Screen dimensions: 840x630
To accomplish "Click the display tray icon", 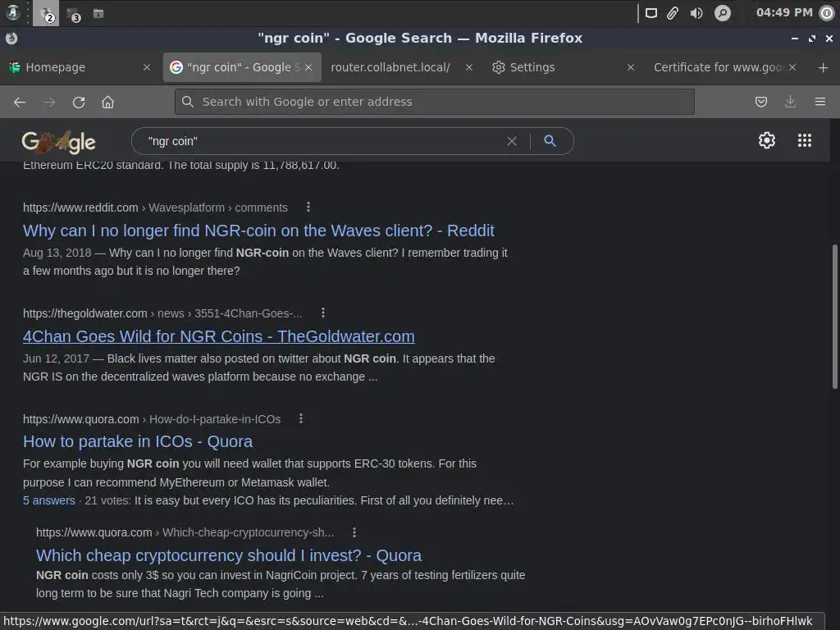I will (651, 13).
